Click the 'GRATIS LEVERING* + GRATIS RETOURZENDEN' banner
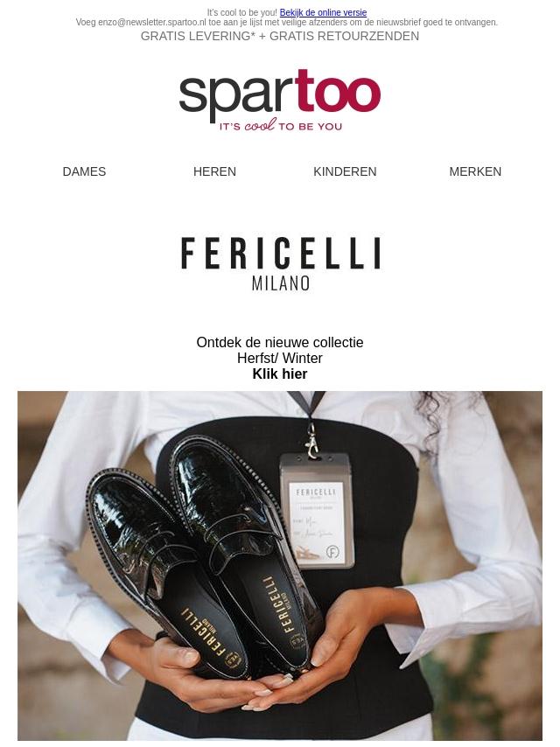The image size is (560, 747). click(x=280, y=36)
